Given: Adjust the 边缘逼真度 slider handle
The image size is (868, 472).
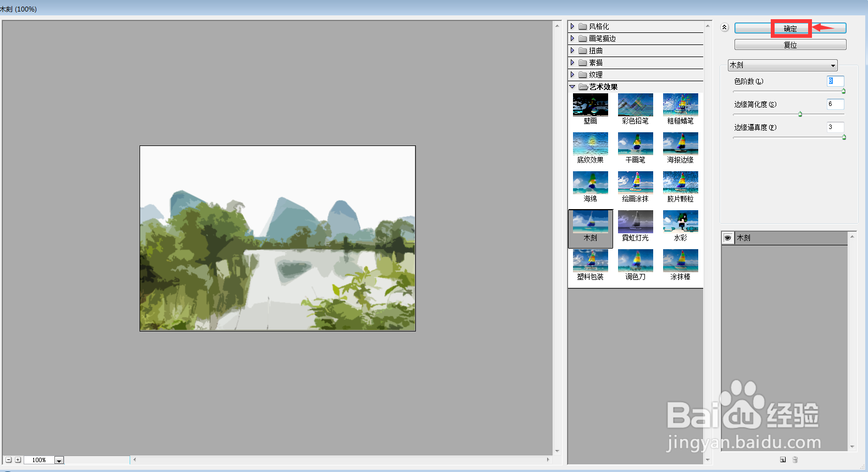Looking at the screenshot, I should point(844,137).
